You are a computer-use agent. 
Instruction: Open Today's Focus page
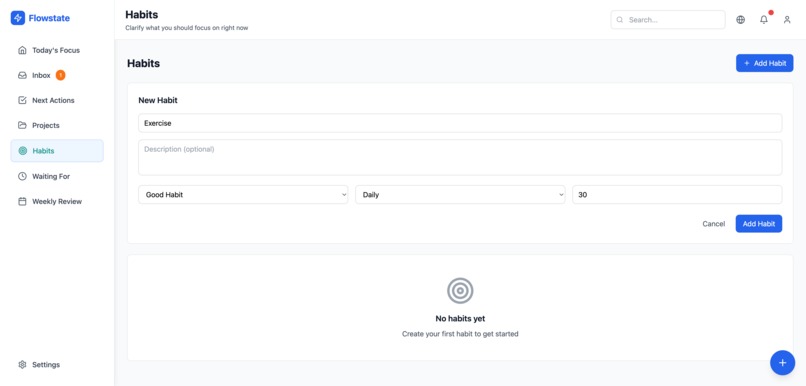tap(57, 50)
